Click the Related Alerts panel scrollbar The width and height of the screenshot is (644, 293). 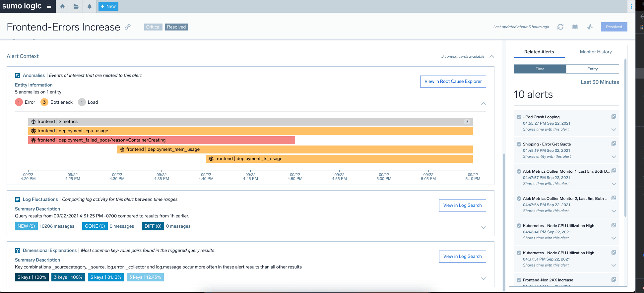625,138
